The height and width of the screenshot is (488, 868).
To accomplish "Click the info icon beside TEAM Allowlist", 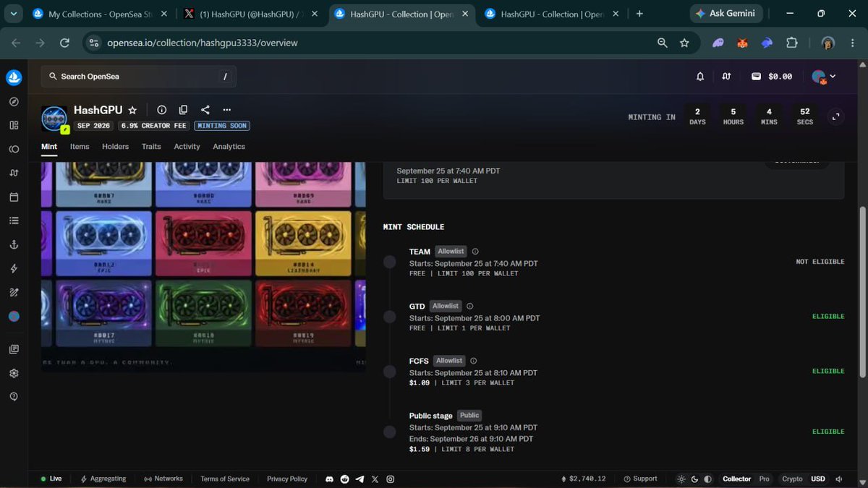I will (475, 252).
